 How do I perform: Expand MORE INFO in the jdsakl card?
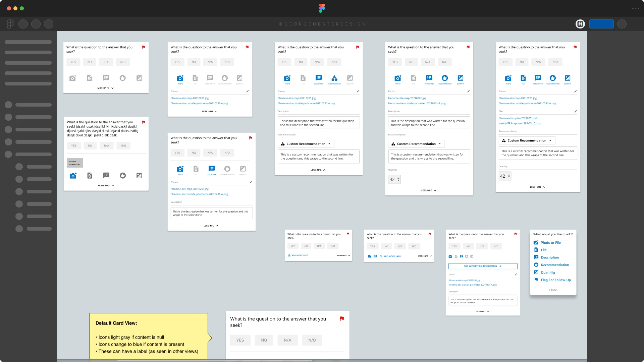point(106,185)
